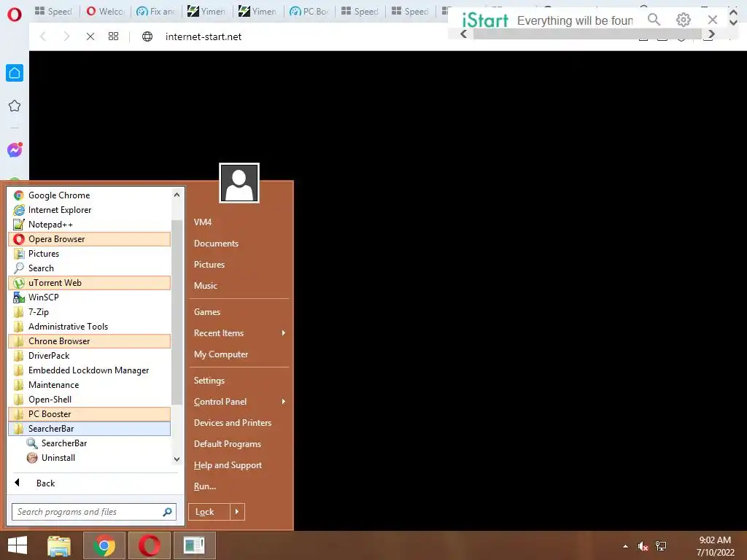Open Music from the Start menu
This screenshot has width=747, height=560.
[x=205, y=286]
